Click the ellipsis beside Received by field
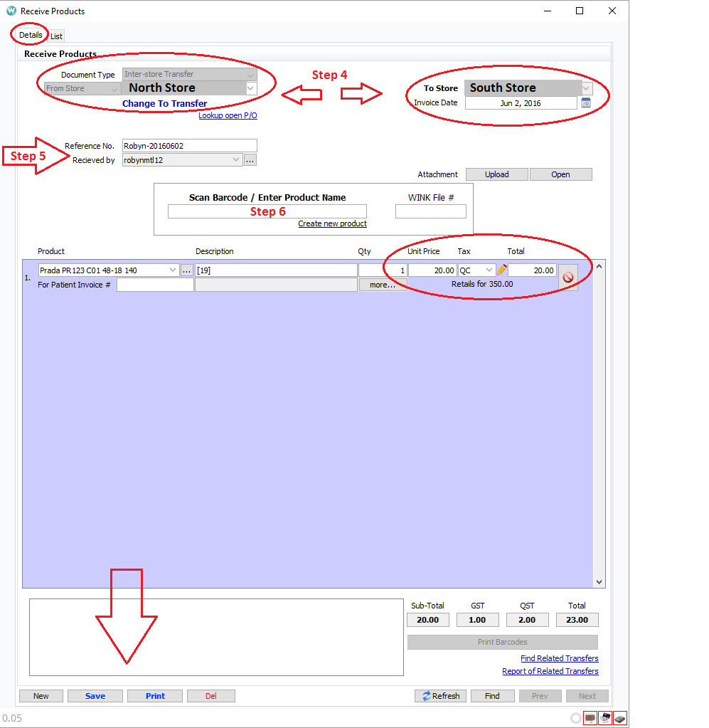The image size is (709, 728). [250, 159]
